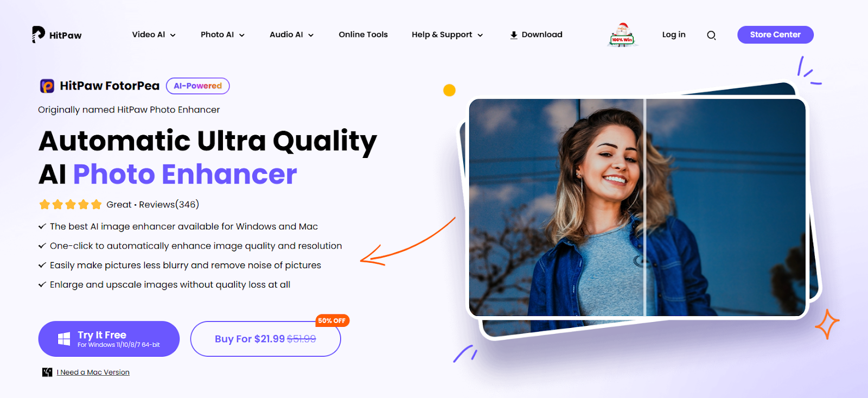This screenshot has height=398, width=868.
Task: Click the Mac Finder icon
Action: [47, 372]
